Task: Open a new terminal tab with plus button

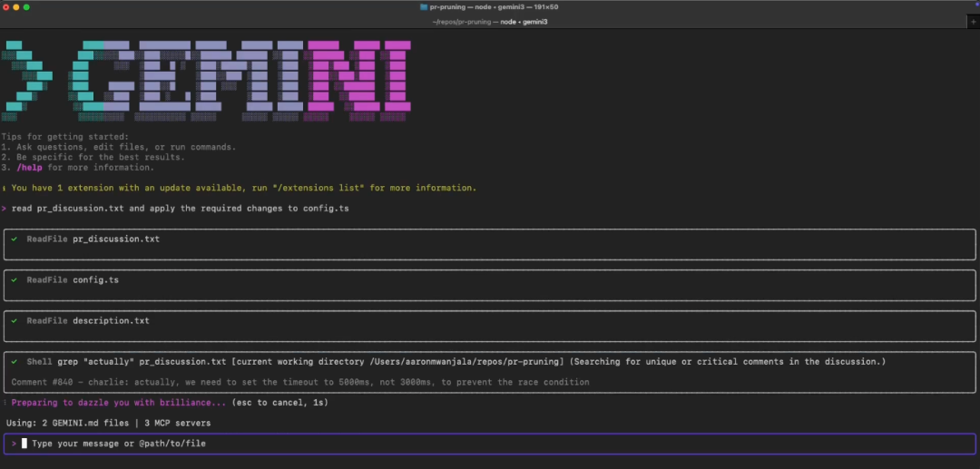Action: (x=972, y=21)
